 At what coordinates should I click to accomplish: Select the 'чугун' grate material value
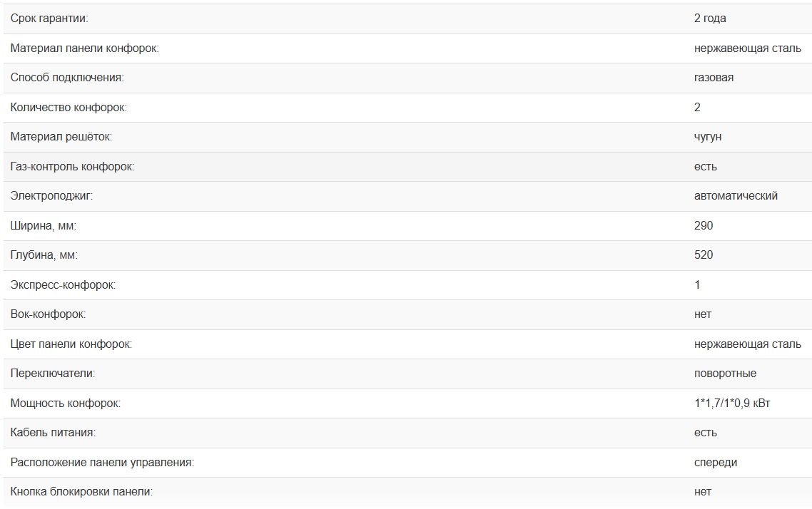coord(708,137)
